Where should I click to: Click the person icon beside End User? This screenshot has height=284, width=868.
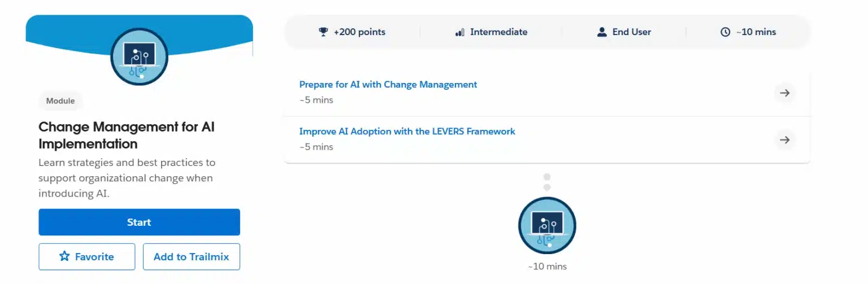coord(602,32)
